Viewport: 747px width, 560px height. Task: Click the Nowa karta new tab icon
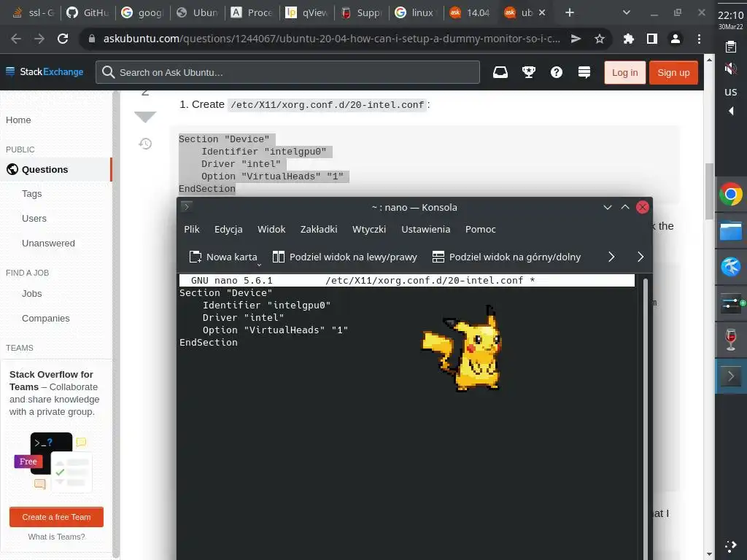pos(196,257)
